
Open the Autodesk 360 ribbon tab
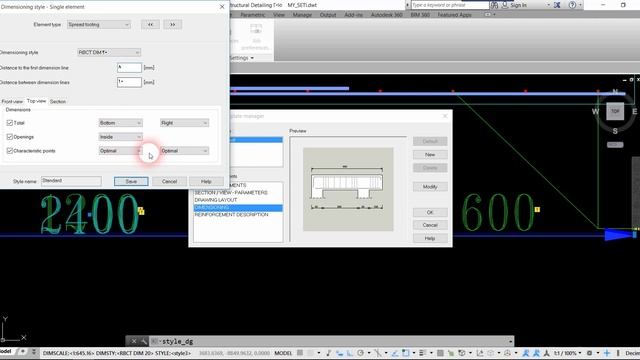click(x=387, y=15)
